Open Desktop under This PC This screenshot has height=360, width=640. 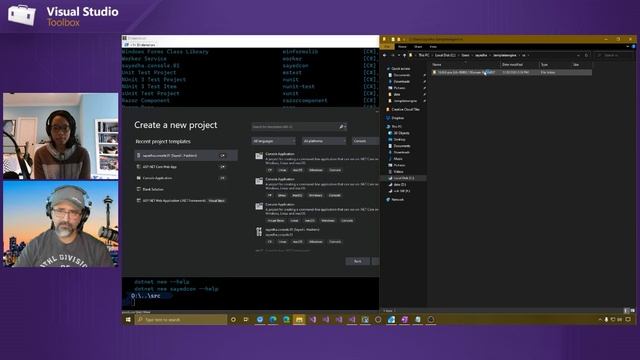coord(399,140)
